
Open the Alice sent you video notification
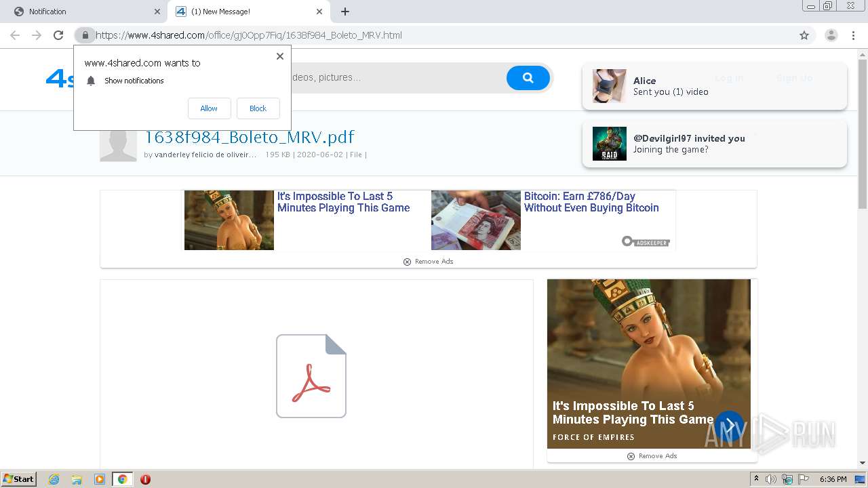[715, 86]
